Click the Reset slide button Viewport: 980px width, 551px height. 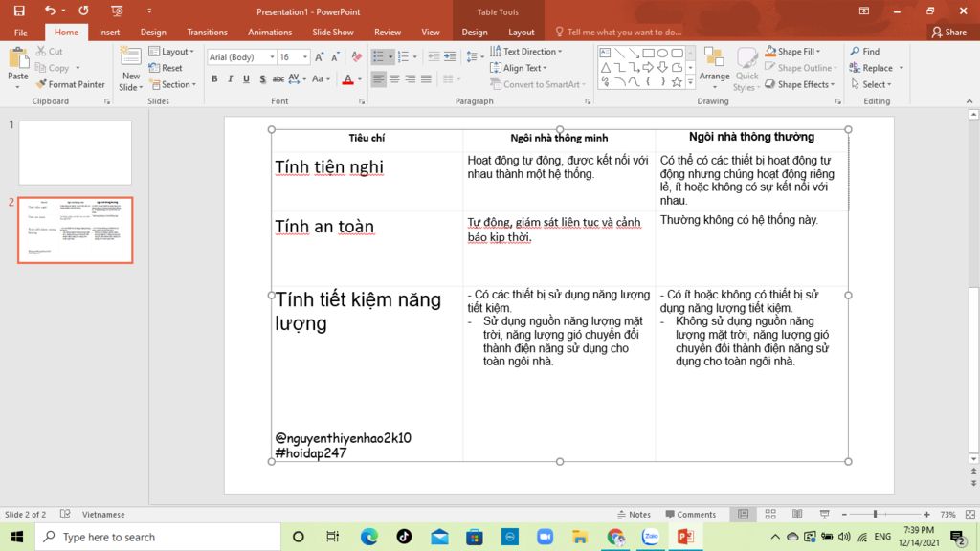pos(167,68)
